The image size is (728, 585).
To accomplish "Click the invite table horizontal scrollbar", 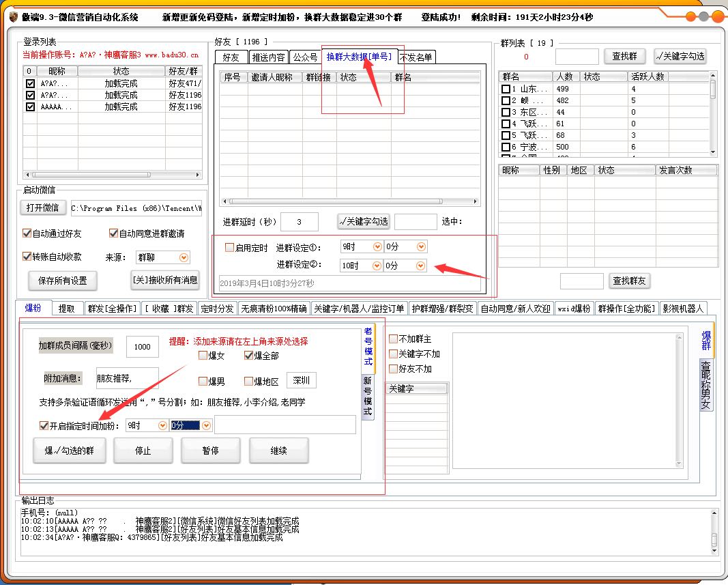I will [351, 201].
